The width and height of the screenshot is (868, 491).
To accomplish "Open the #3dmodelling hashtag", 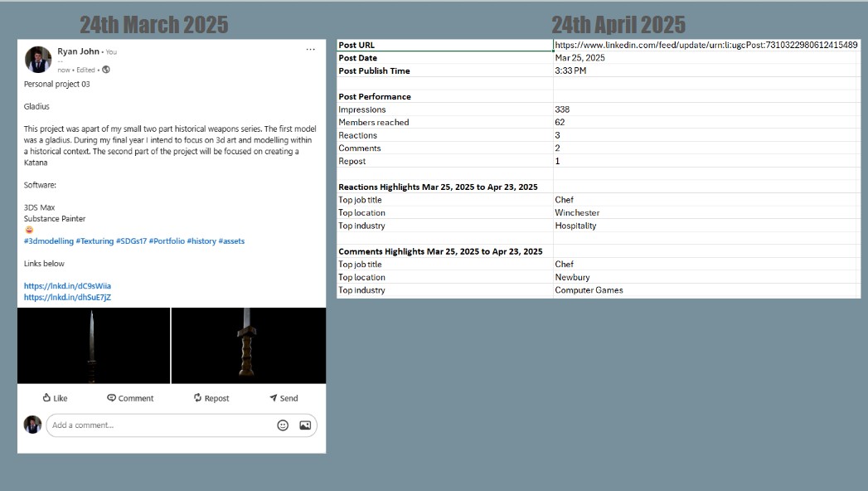I will click(49, 241).
